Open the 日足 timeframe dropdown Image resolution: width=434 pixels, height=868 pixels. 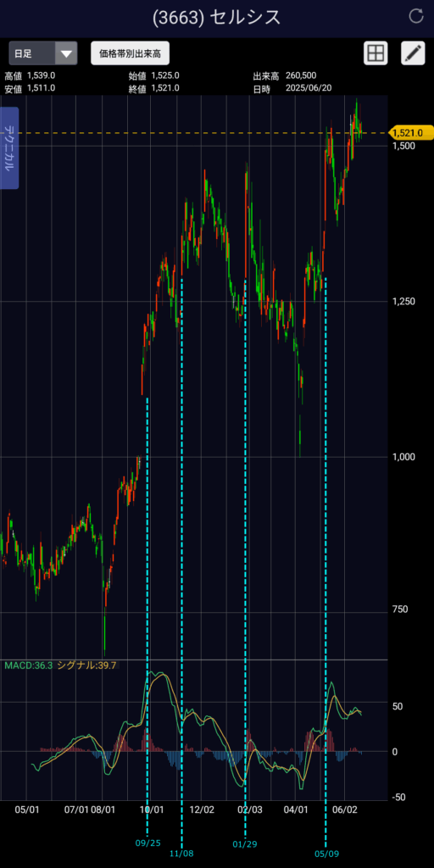pyautogui.click(x=42, y=53)
